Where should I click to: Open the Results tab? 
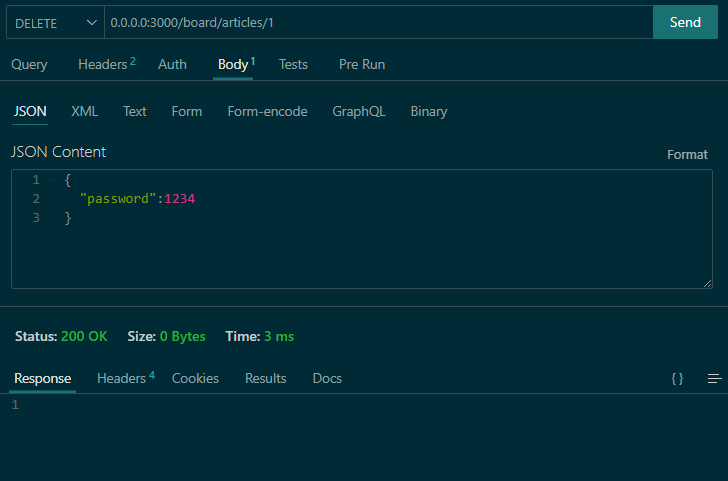[x=266, y=378]
